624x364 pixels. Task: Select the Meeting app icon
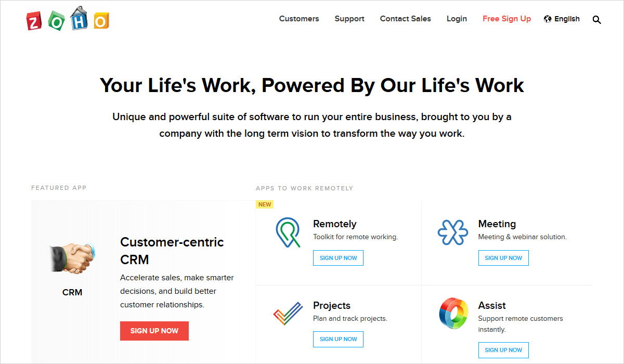point(453,232)
